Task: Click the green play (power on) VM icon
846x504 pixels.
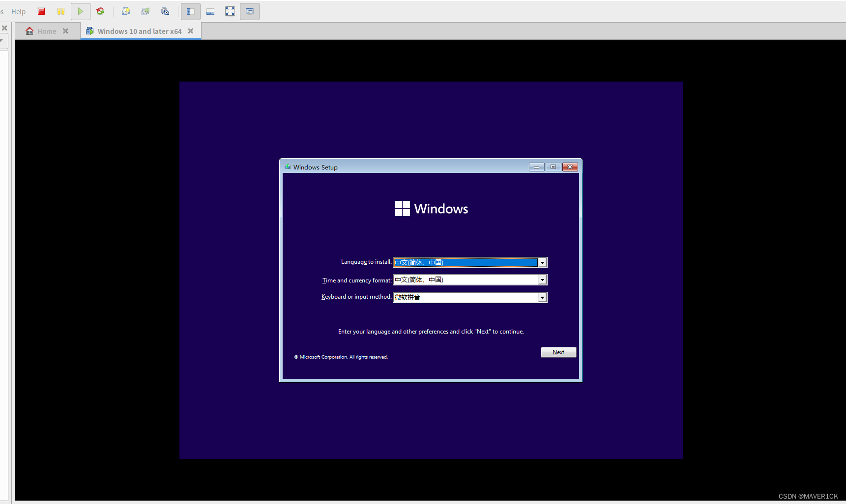Action: point(81,11)
